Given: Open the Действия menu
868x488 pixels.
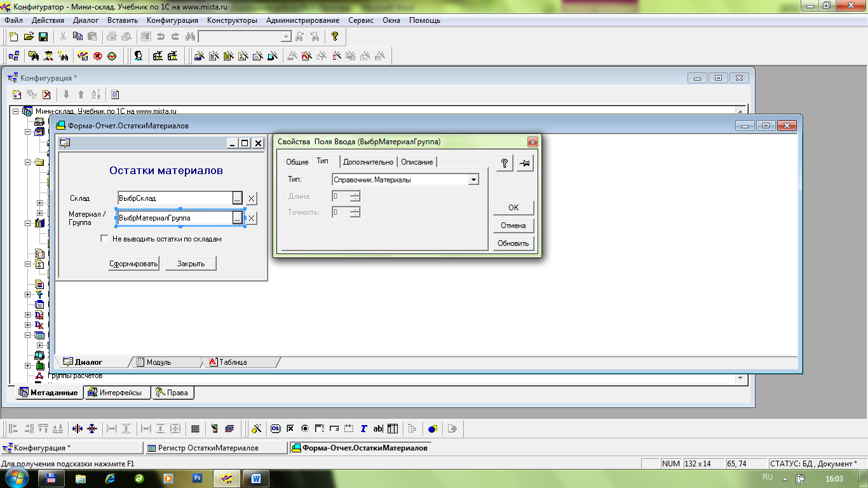Looking at the screenshot, I should (x=48, y=20).
